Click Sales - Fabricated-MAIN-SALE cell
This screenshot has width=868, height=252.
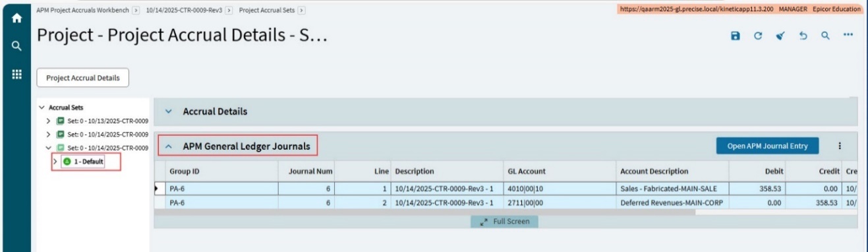(x=672, y=189)
